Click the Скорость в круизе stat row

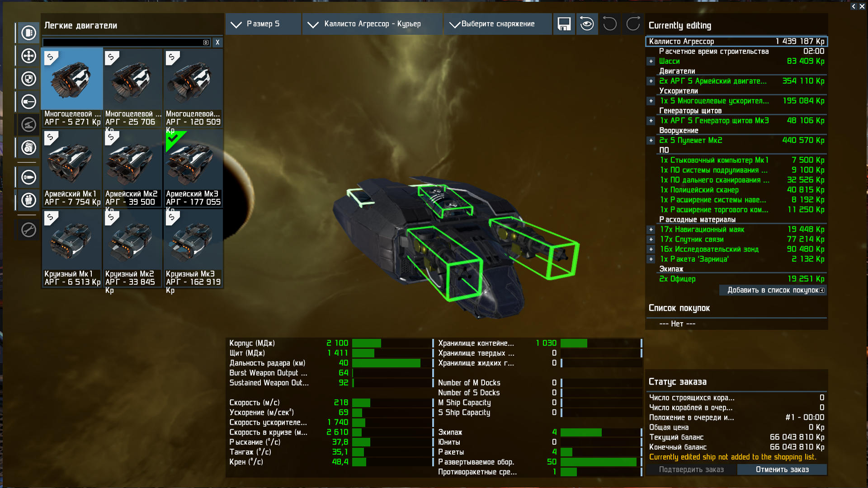(x=330, y=432)
